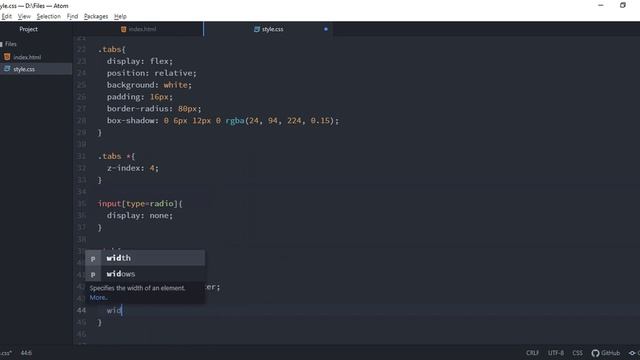640x360 pixels.
Task: Click the white color value on line 26
Action: coord(176,85)
